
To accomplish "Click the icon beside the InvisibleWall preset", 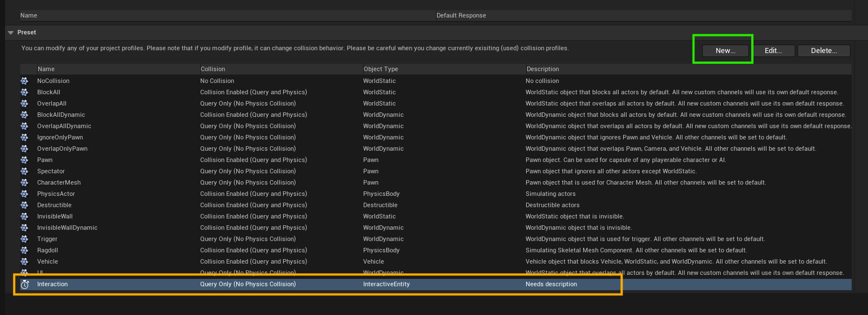I will (24, 216).
